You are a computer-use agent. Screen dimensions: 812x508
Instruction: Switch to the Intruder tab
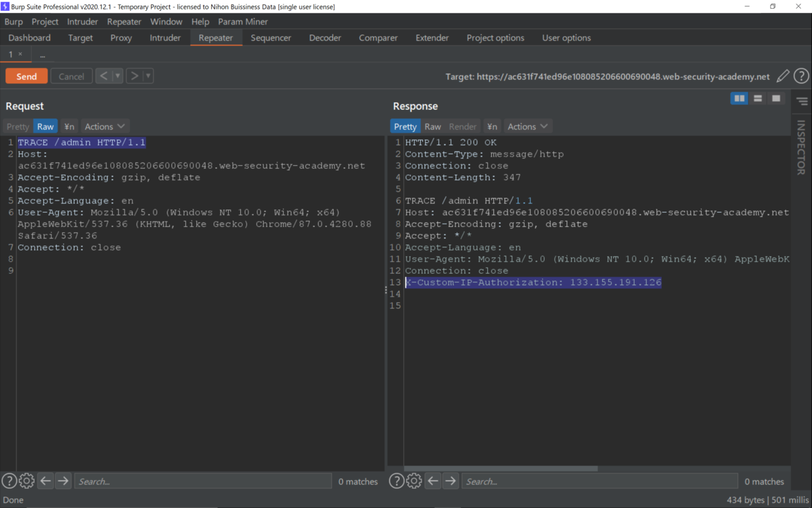tap(165, 38)
